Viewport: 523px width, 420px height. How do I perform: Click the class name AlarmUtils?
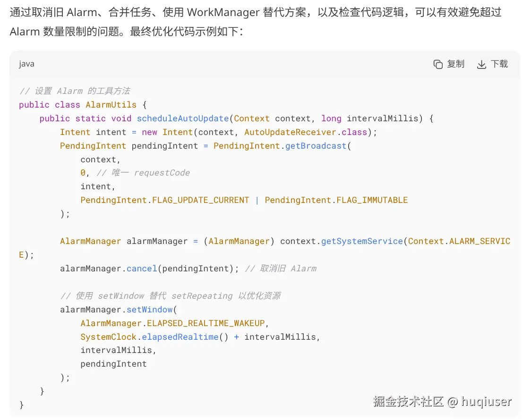click(111, 105)
